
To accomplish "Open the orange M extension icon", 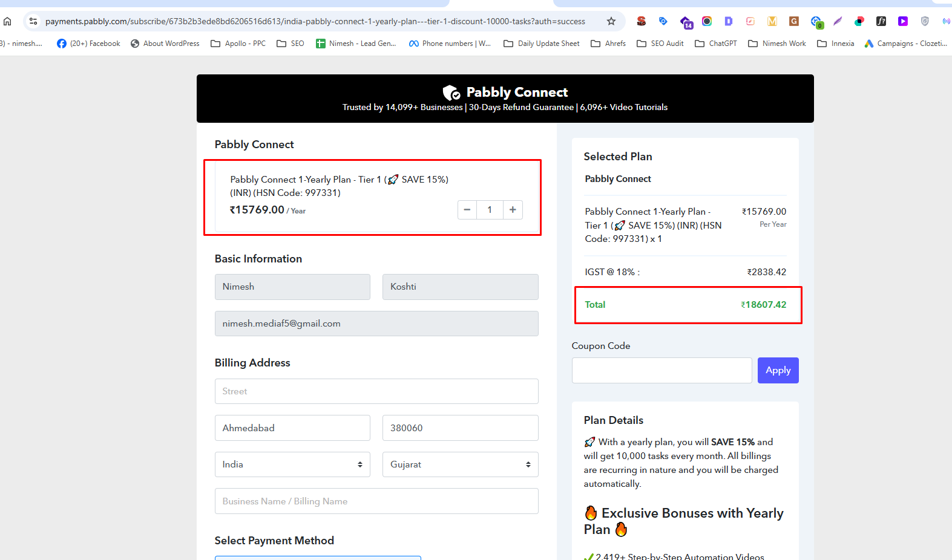I will (x=772, y=21).
